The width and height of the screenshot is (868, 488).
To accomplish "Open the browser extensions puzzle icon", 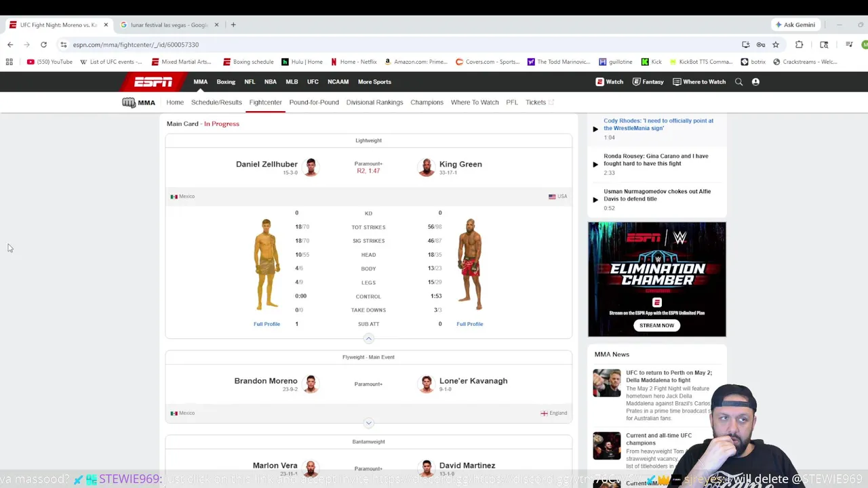I will pos(799,45).
